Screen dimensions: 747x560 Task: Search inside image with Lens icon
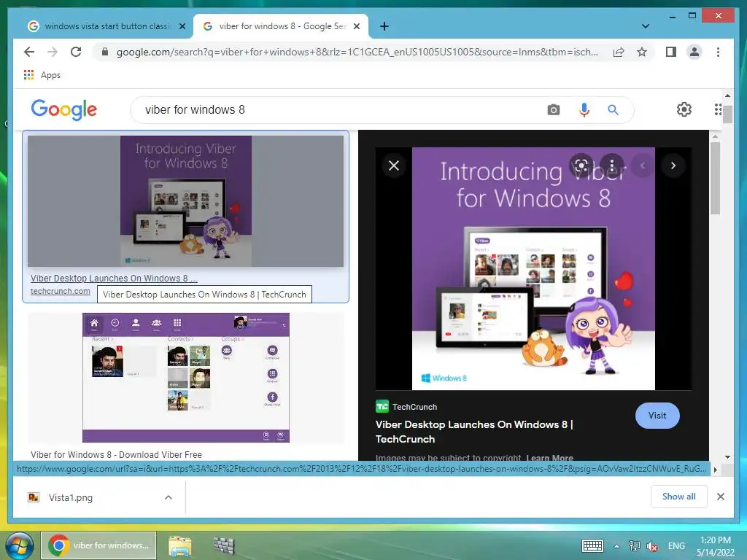point(581,166)
